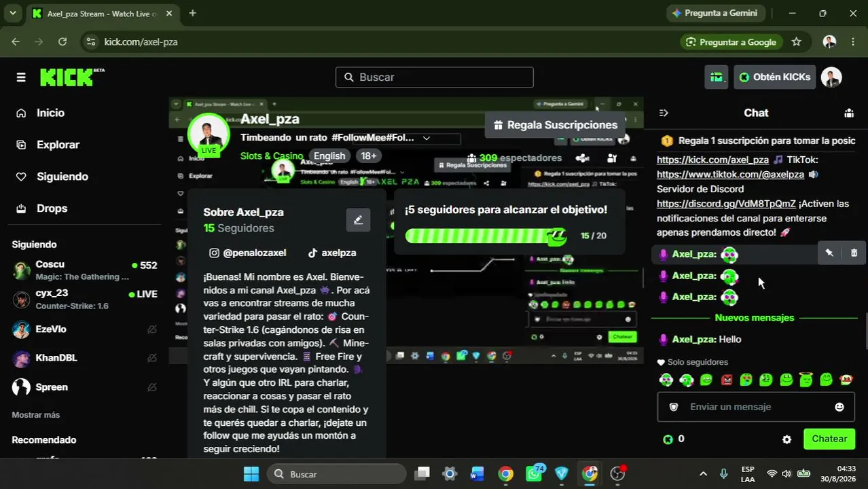
Task: Insert the halo angel emote
Action: click(806, 380)
